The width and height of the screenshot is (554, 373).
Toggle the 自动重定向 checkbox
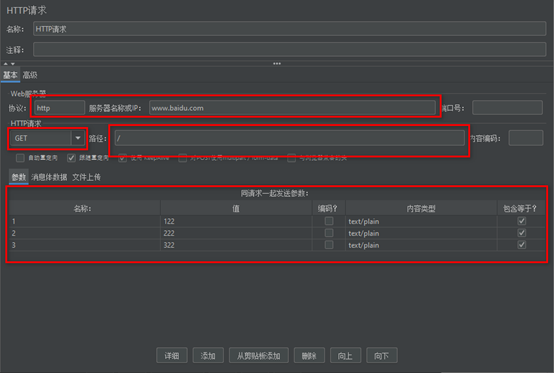pos(20,158)
